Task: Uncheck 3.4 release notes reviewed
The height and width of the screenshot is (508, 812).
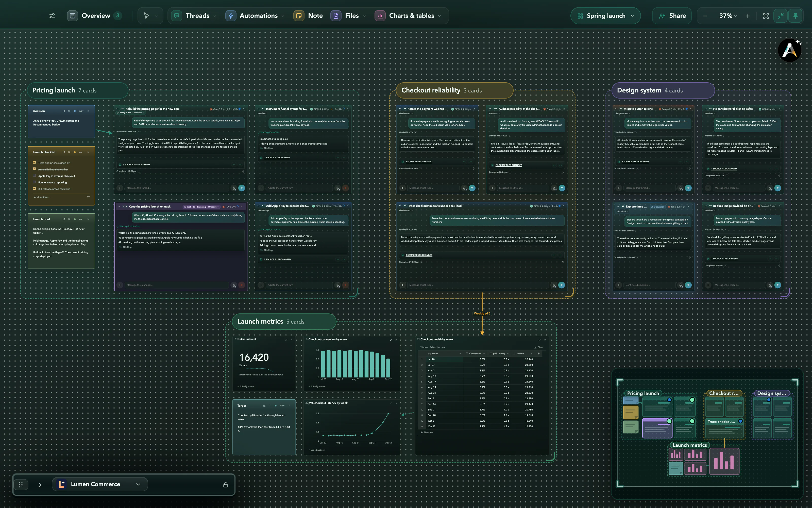Action: click(34, 188)
